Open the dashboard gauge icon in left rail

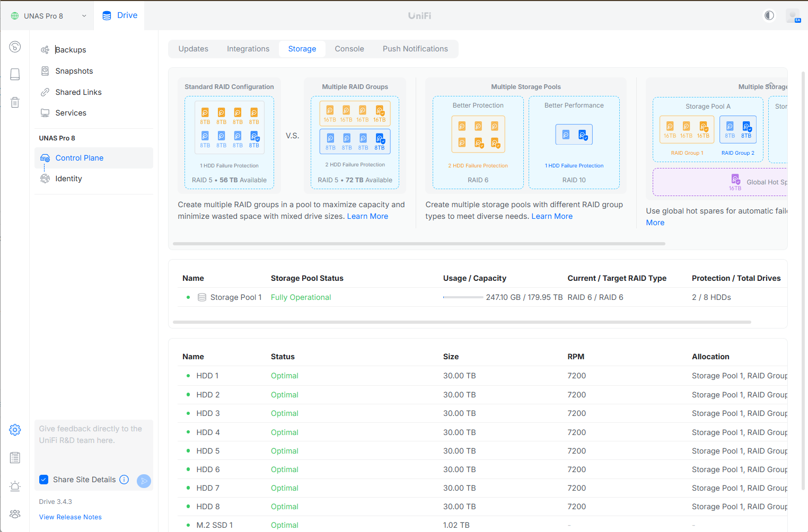click(15, 47)
